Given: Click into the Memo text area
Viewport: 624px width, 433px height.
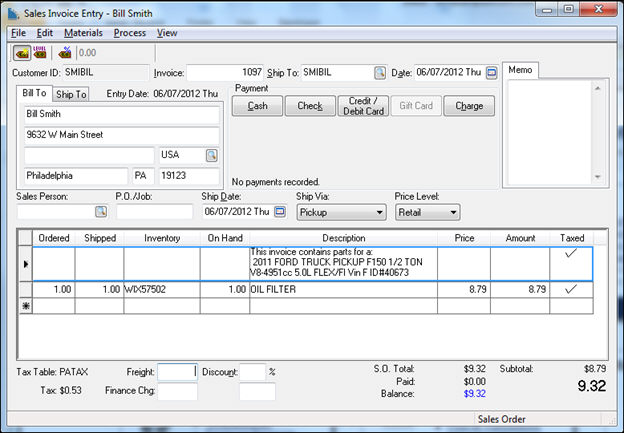Looking at the screenshot, I should tap(550, 133).
